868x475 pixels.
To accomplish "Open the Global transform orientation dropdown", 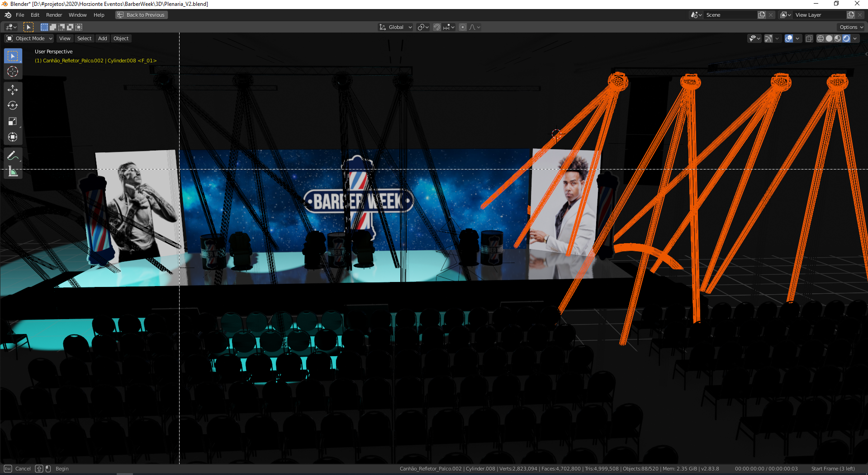I will [395, 27].
